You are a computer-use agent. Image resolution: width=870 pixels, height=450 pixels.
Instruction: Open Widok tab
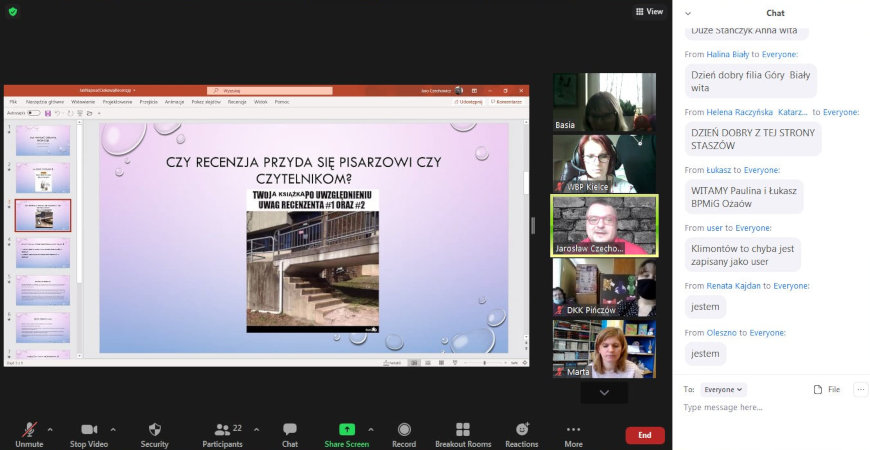(x=261, y=102)
